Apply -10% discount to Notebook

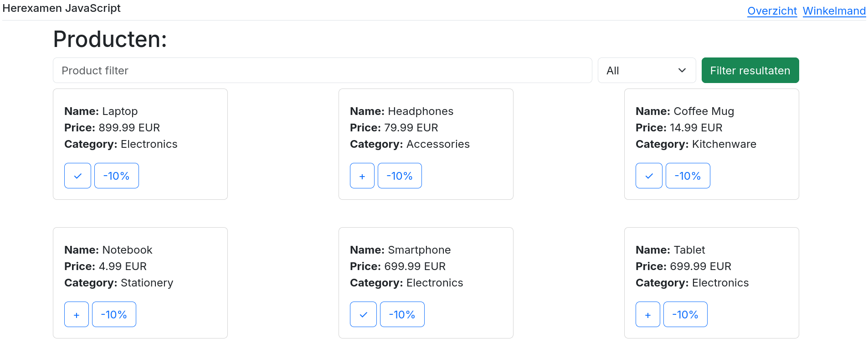114,314
